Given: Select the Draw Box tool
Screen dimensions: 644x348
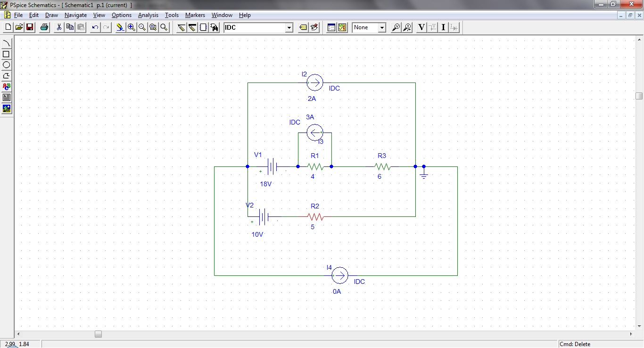Looking at the screenshot, I should (x=7, y=54).
